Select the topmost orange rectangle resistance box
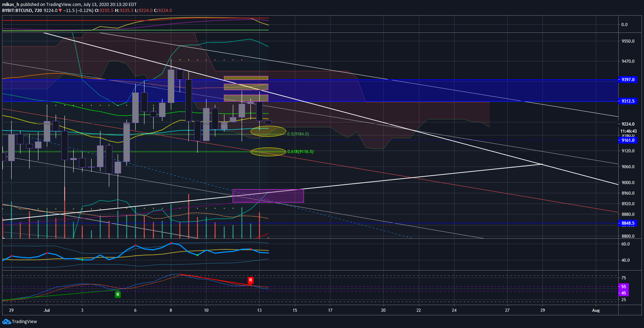 (x=246, y=78)
